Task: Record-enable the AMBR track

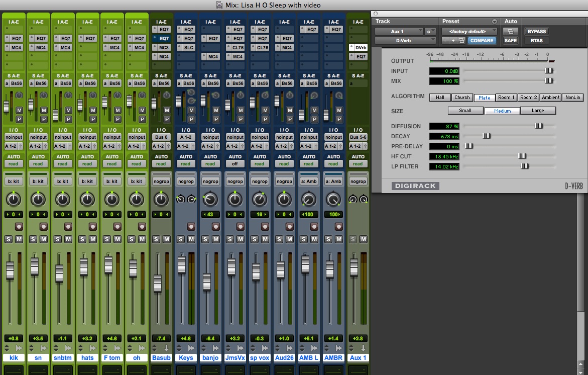Action: point(338,226)
